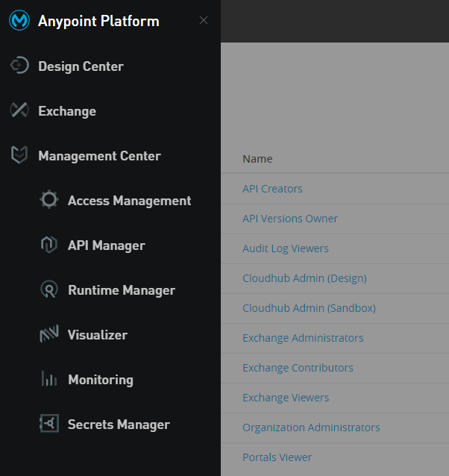The height and width of the screenshot is (476, 449).
Task: Launch Visualizer from the menu
Action: 98,335
